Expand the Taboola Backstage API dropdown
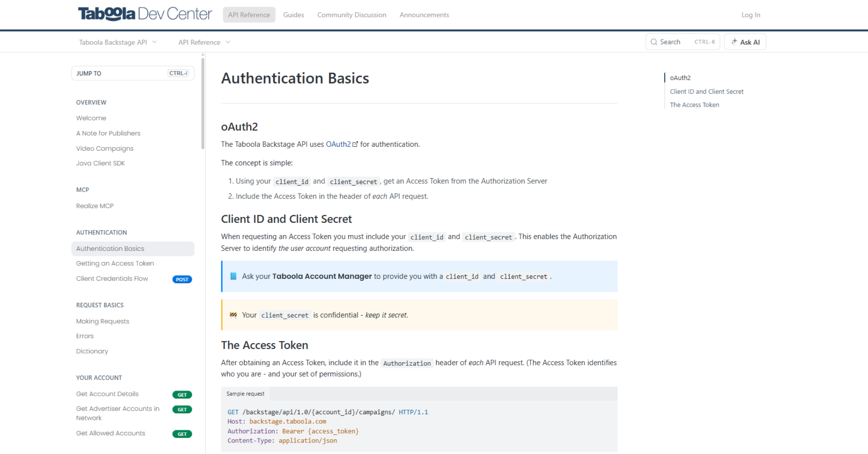Viewport: 868px width, 454px height. point(118,42)
